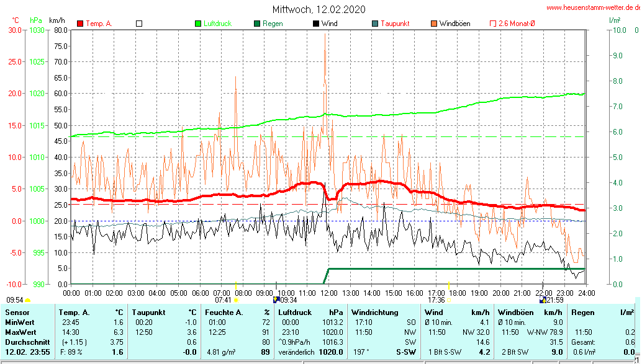Image resolution: width=642 pixels, height=364 pixels.
Task: Click the sunset sun icon at 17:36
Action: pyautogui.click(x=448, y=300)
